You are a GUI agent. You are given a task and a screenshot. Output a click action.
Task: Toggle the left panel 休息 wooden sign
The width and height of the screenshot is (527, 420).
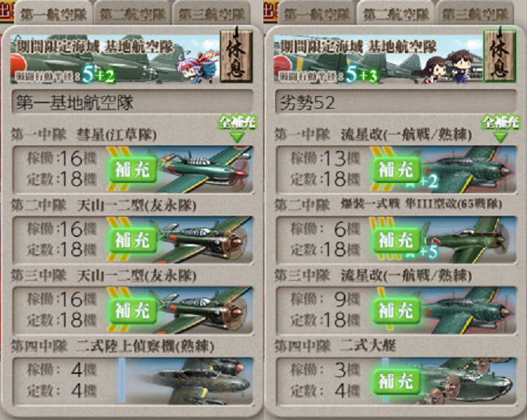point(236,56)
